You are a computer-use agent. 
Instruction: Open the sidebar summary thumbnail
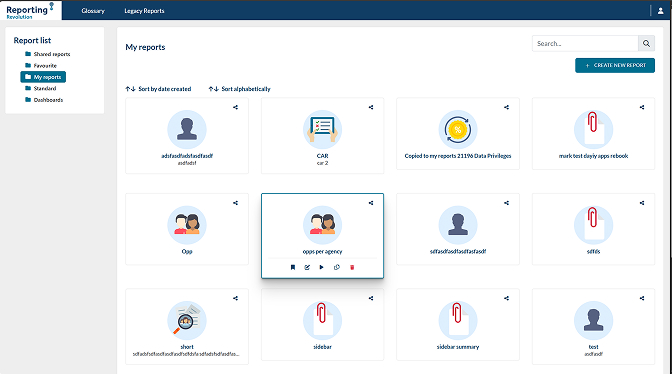click(x=458, y=320)
